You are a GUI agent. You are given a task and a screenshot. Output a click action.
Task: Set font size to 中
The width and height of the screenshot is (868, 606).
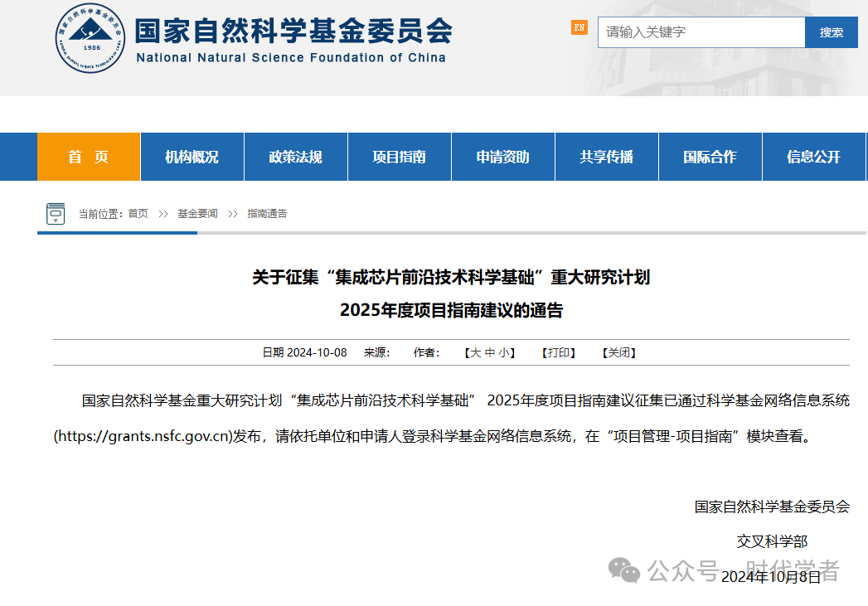[490, 352]
